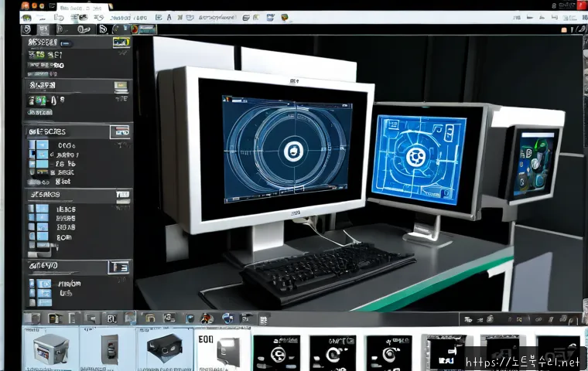Viewport: 588px width, 371px height.
Task: Open the grey wall-switch thumbnail in asset strip
Action: point(110,350)
